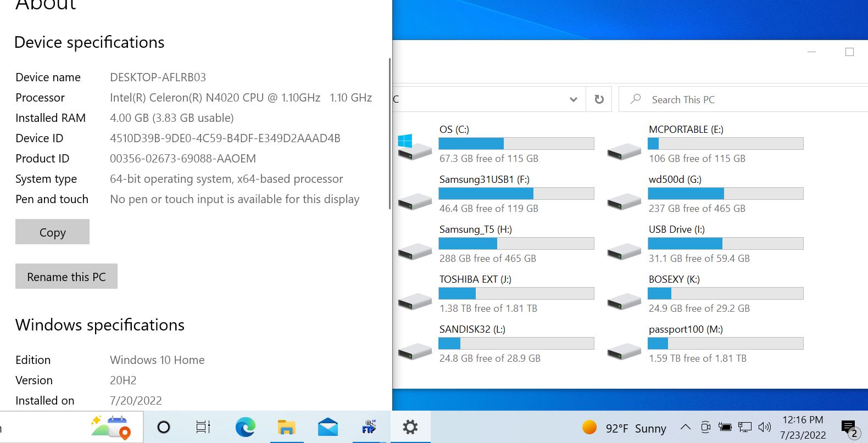Click Rename this PC button
Viewport: 868px width, 443px height.
tap(66, 276)
